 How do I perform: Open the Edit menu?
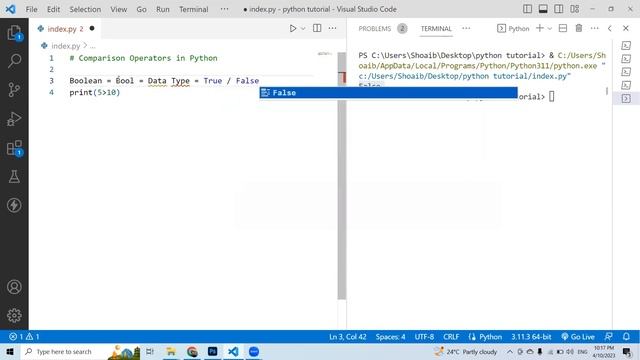coord(53,9)
